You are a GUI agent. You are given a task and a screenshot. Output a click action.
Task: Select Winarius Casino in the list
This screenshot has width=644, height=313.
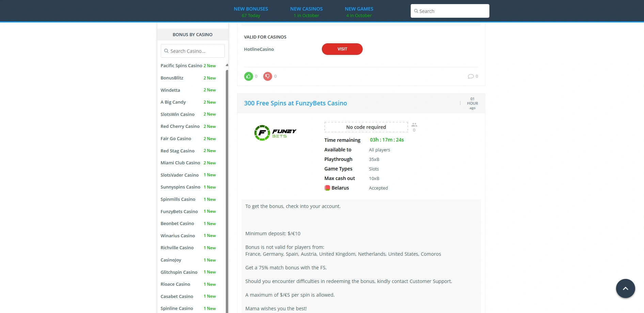click(x=178, y=236)
